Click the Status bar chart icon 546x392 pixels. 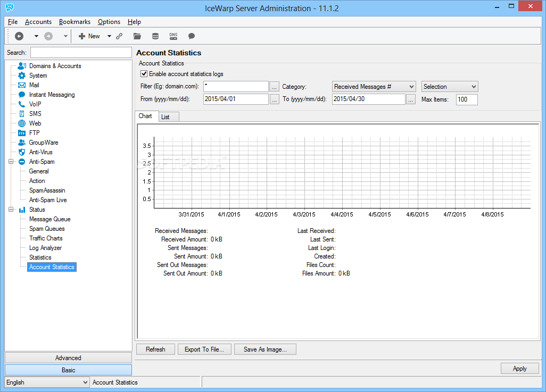point(22,210)
